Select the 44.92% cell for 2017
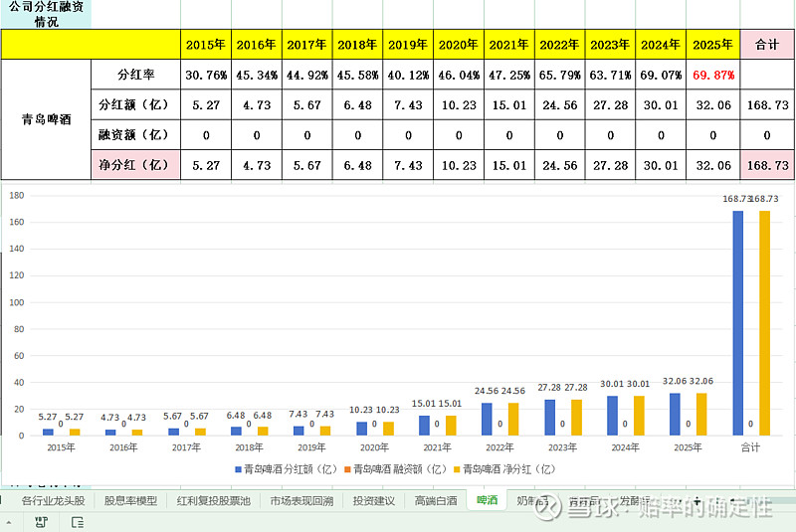Viewport: 796px width, 532px height. [306, 75]
